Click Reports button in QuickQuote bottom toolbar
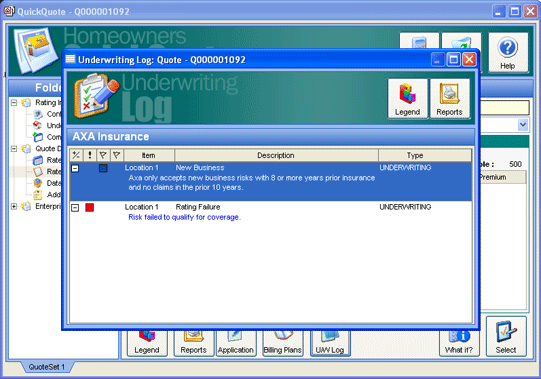This screenshot has width=541, height=379. point(193,343)
